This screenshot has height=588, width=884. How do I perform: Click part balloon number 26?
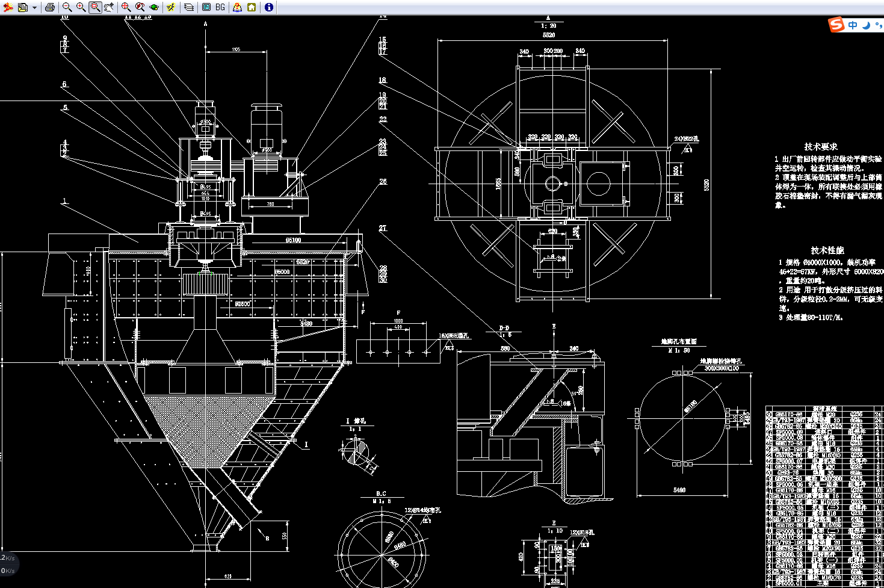[383, 181]
